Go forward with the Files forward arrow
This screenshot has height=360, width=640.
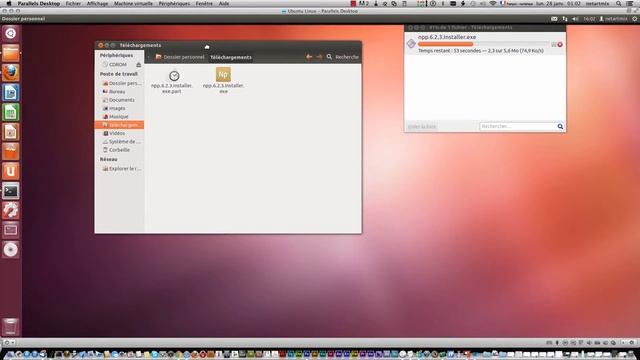pos(319,57)
